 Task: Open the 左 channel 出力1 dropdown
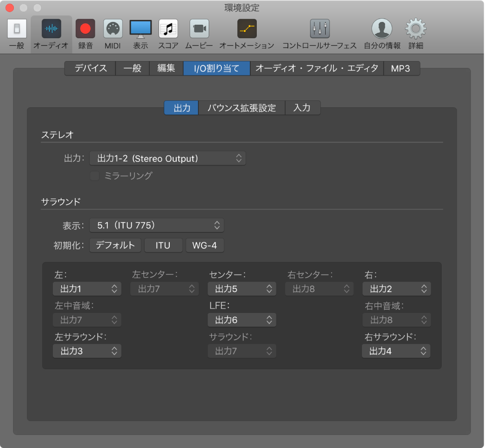[x=87, y=289]
